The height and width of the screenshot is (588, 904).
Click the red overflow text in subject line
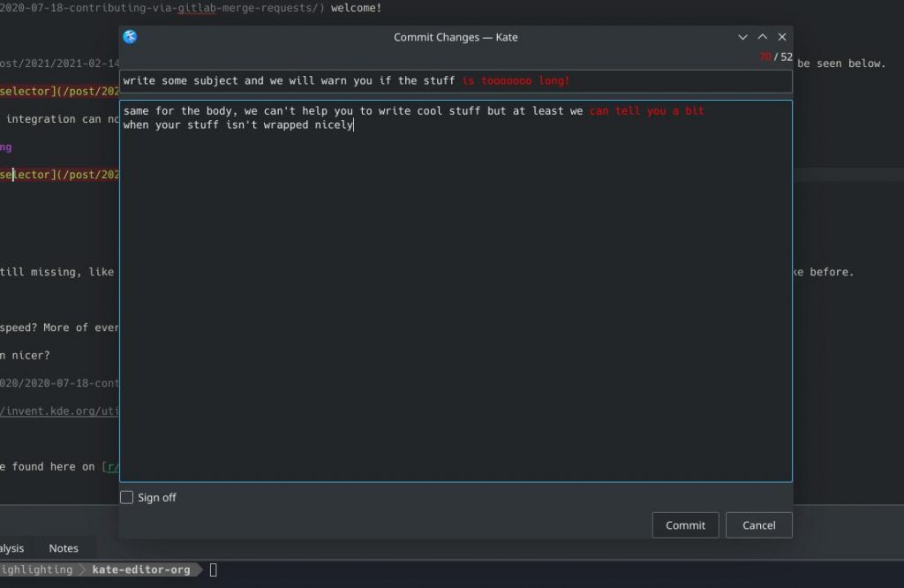coord(516,81)
